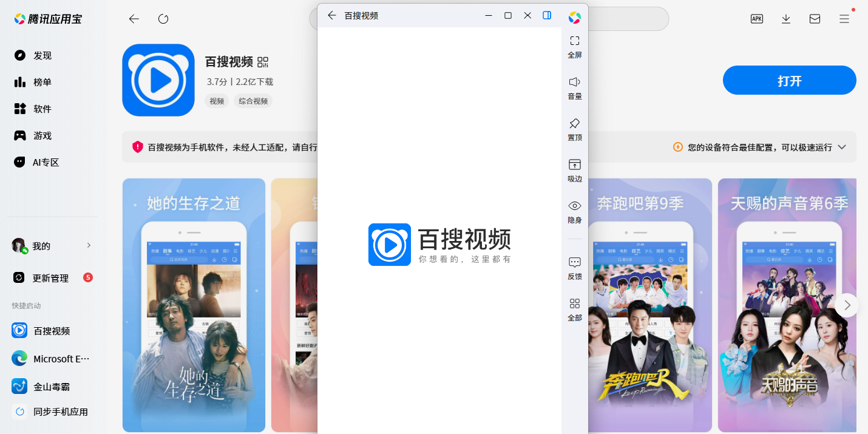
Task: Expand the device configuration notice chevron
Action: tap(842, 147)
